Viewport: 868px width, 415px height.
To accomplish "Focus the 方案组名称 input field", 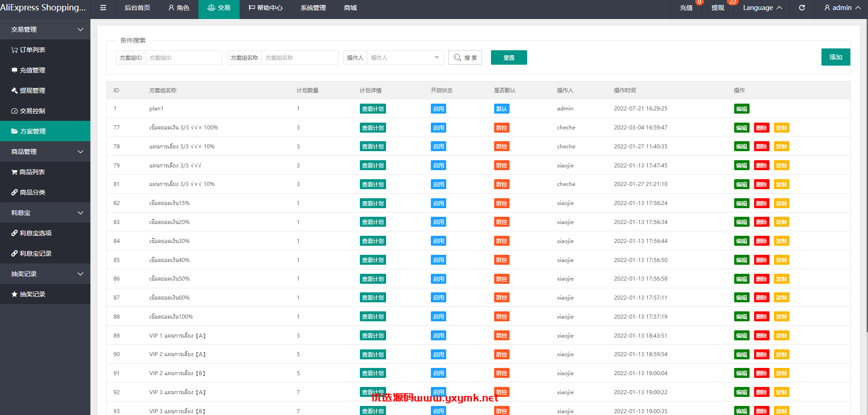I will (300, 57).
